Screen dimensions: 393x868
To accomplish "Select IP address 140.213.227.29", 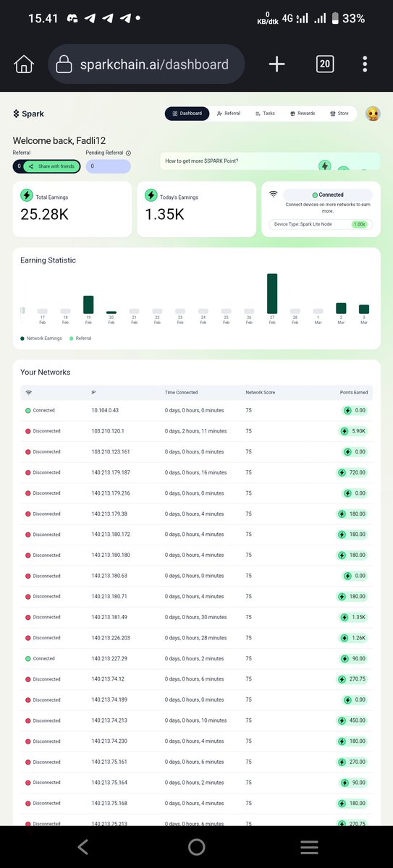I will (x=109, y=658).
